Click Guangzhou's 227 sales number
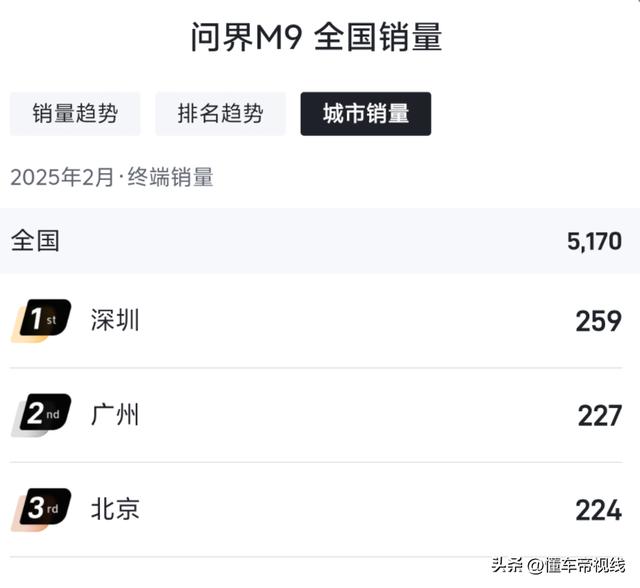Image resolution: width=640 pixels, height=588 pixels. tap(600, 416)
